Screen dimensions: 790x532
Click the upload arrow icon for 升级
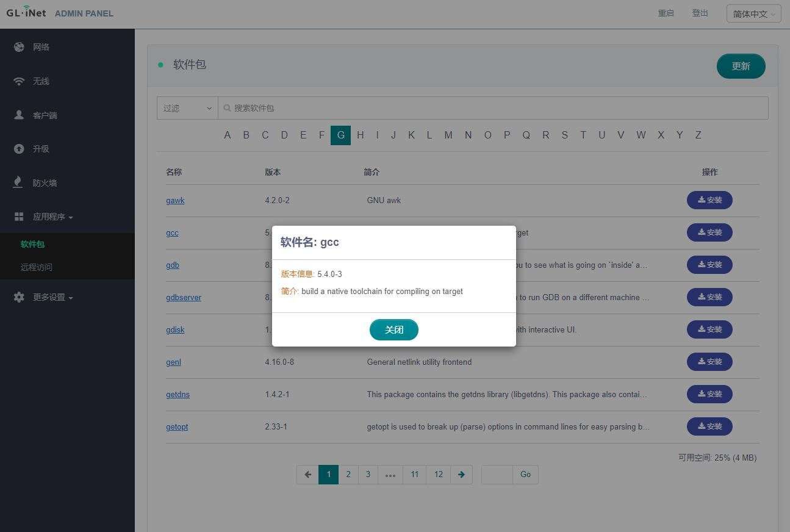(19, 149)
